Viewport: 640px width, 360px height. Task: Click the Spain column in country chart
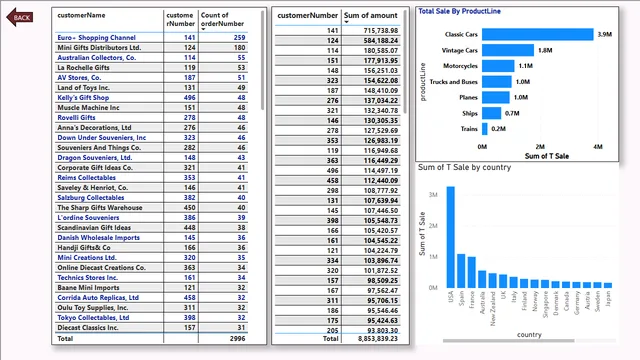coord(461,271)
